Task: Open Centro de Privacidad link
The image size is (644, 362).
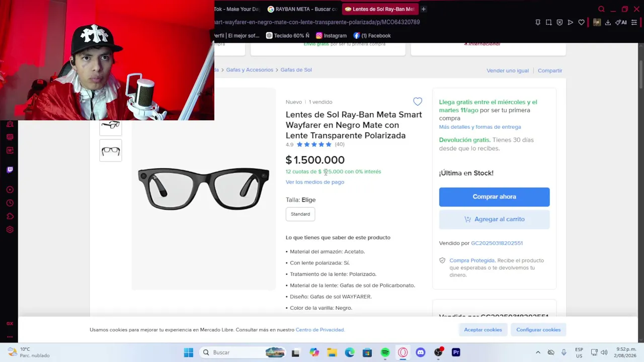Action: click(x=320, y=330)
